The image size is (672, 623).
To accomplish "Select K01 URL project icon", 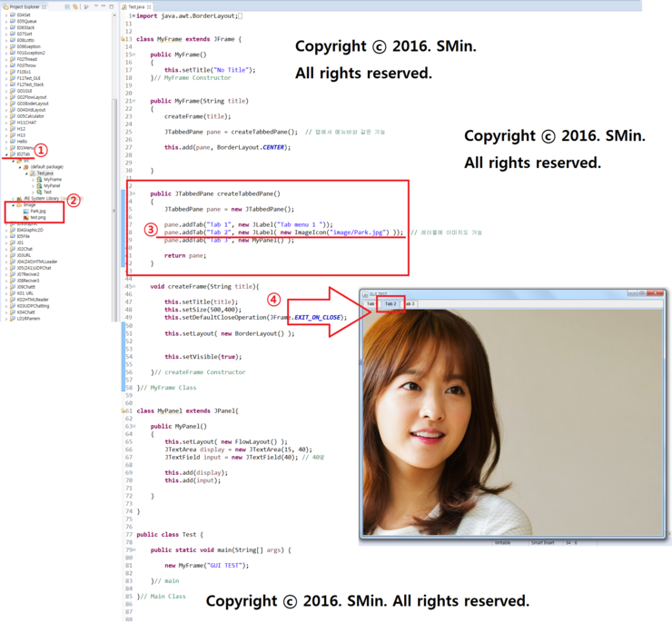I will coord(13,293).
